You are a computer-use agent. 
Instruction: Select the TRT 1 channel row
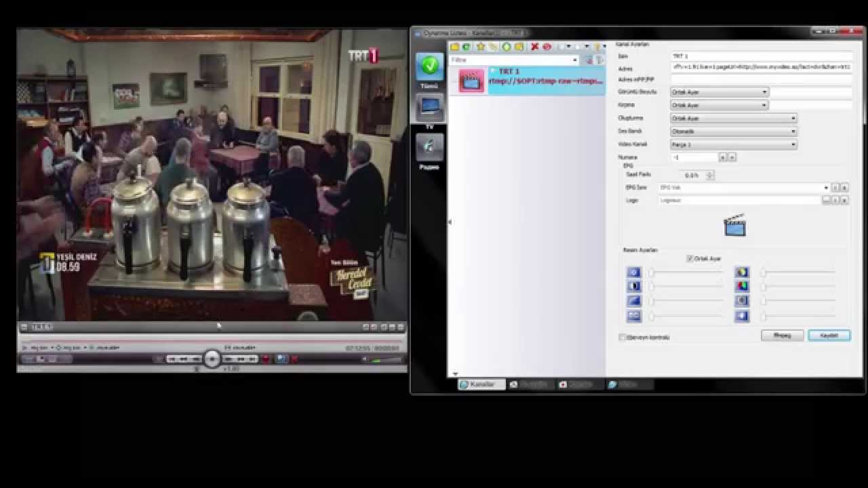click(528, 81)
